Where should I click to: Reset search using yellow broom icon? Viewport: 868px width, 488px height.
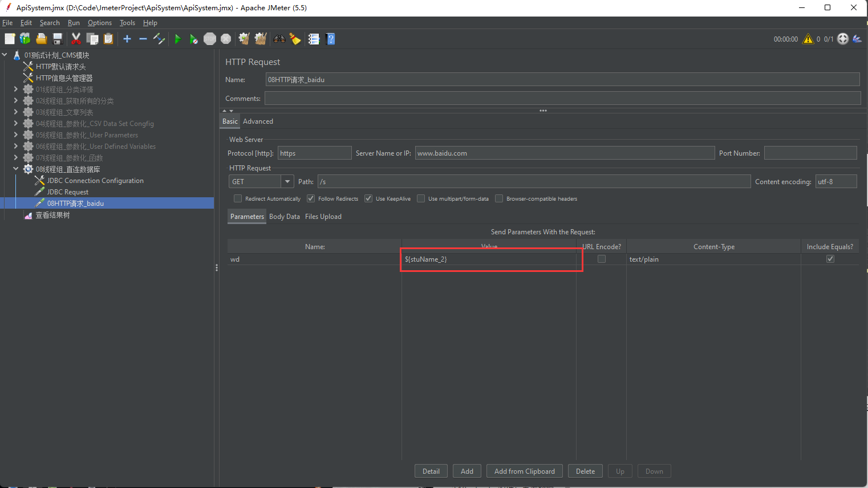tap(295, 39)
